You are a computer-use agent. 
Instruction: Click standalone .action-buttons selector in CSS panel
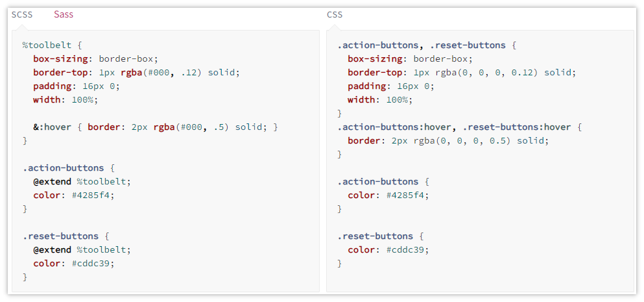click(377, 182)
